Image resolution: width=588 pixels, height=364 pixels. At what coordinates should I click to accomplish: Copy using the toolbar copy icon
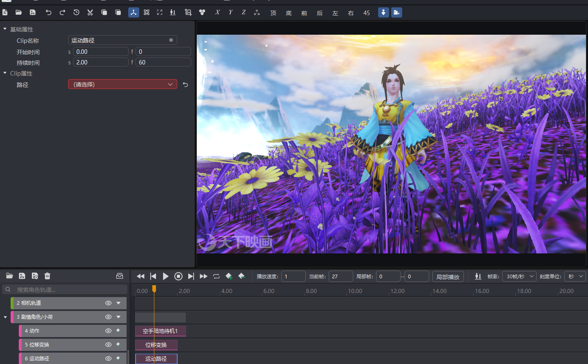[104, 13]
